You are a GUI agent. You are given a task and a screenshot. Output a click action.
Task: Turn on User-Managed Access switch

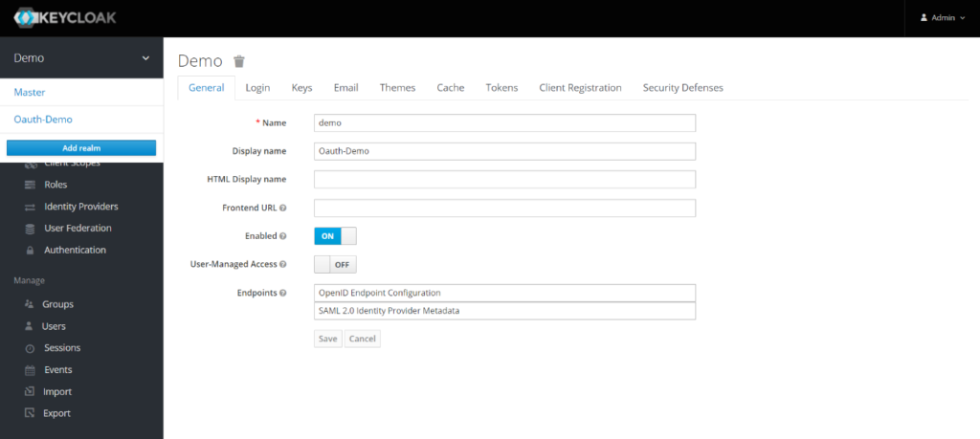(335, 264)
